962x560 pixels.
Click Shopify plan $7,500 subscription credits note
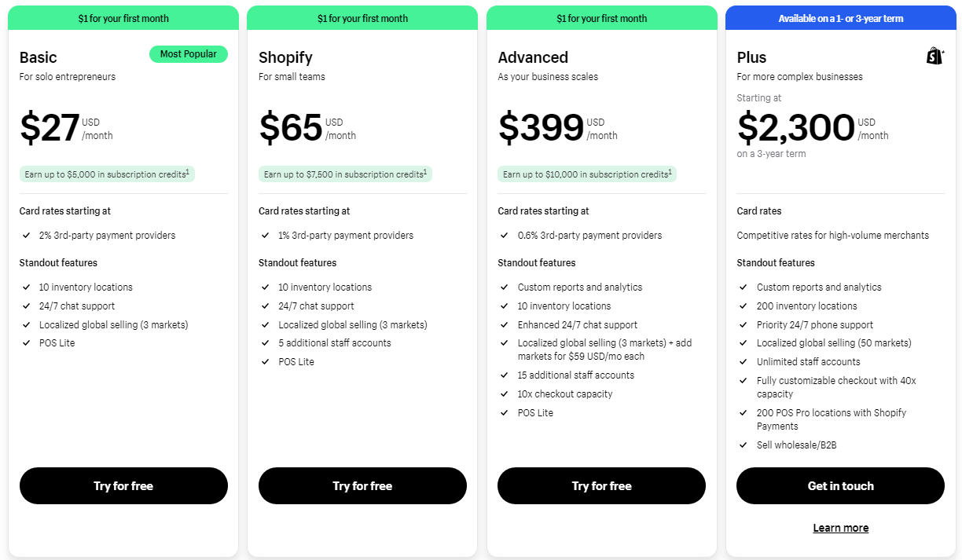(x=345, y=174)
